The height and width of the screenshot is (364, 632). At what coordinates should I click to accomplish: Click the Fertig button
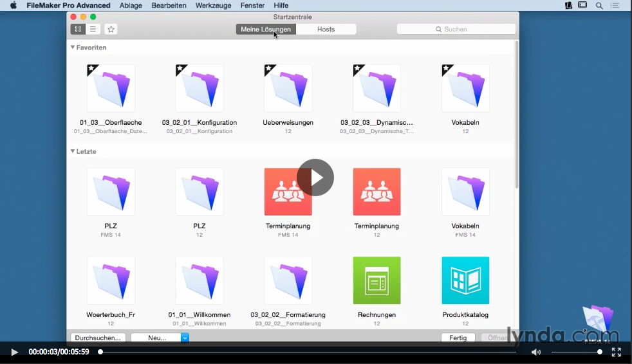click(x=458, y=338)
